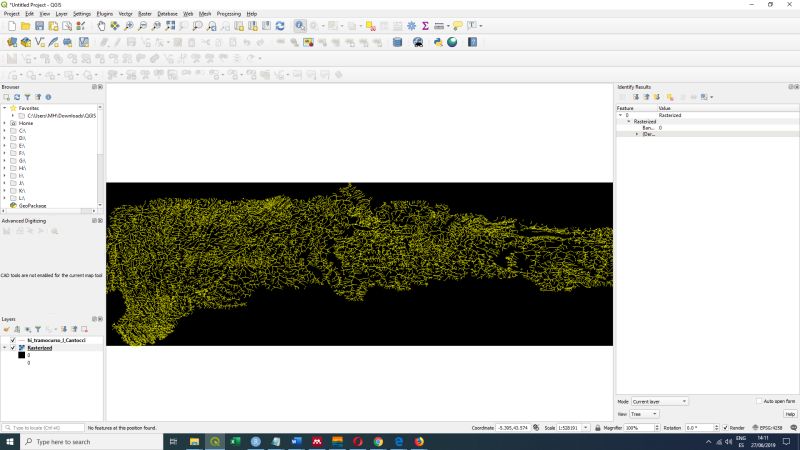Click the Browser panel vertical scrollbar
Screen dimensions: 800x450
coord(99,156)
